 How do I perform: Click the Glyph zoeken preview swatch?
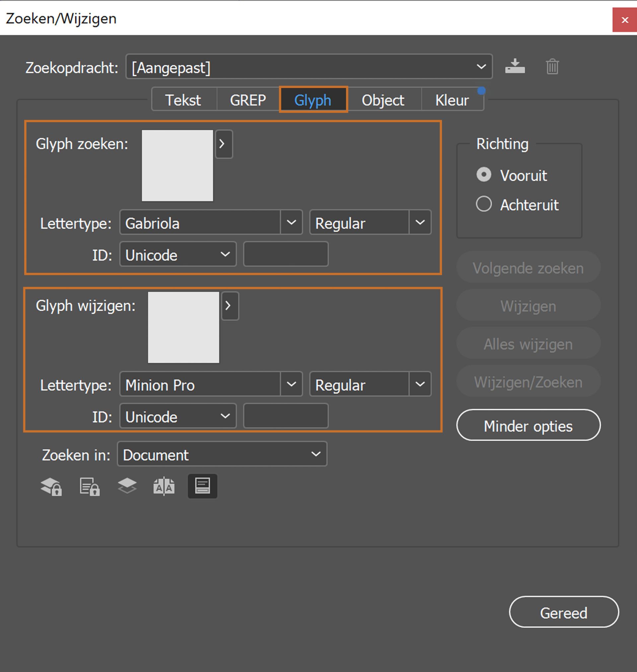[x=177, y=166]
